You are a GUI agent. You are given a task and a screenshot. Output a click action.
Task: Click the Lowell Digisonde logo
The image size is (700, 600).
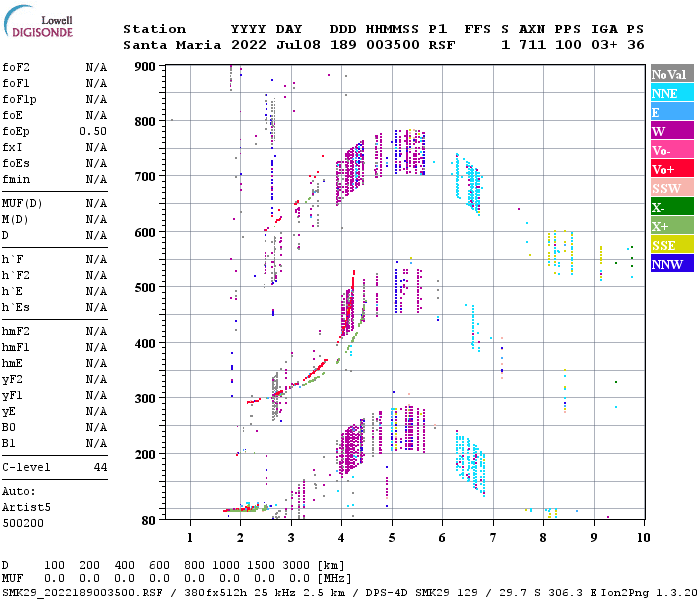point(38,21)
